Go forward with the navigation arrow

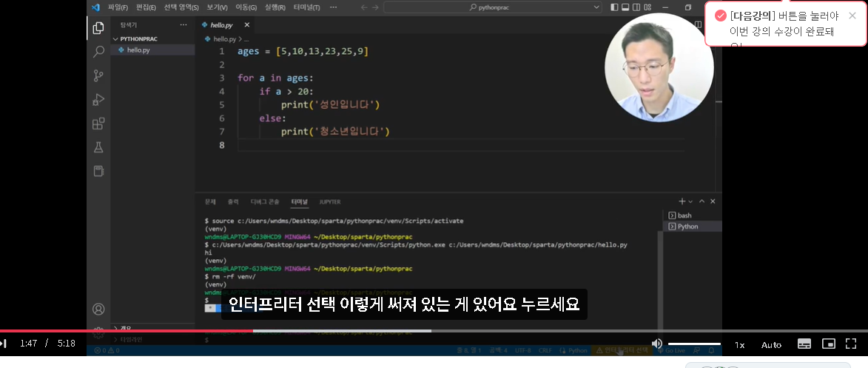[x=377, y=7]
